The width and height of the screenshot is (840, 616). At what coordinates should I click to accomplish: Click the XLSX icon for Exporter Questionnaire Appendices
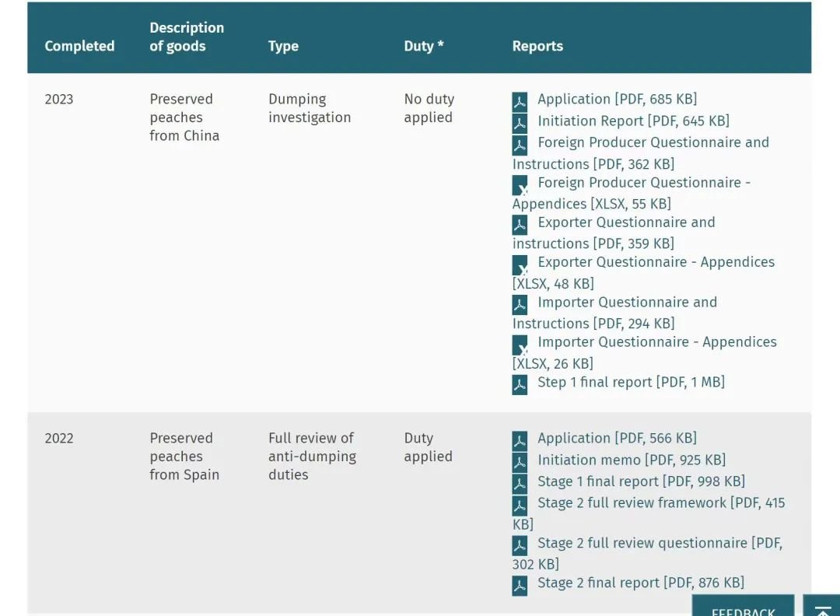(x=520, y=264)
